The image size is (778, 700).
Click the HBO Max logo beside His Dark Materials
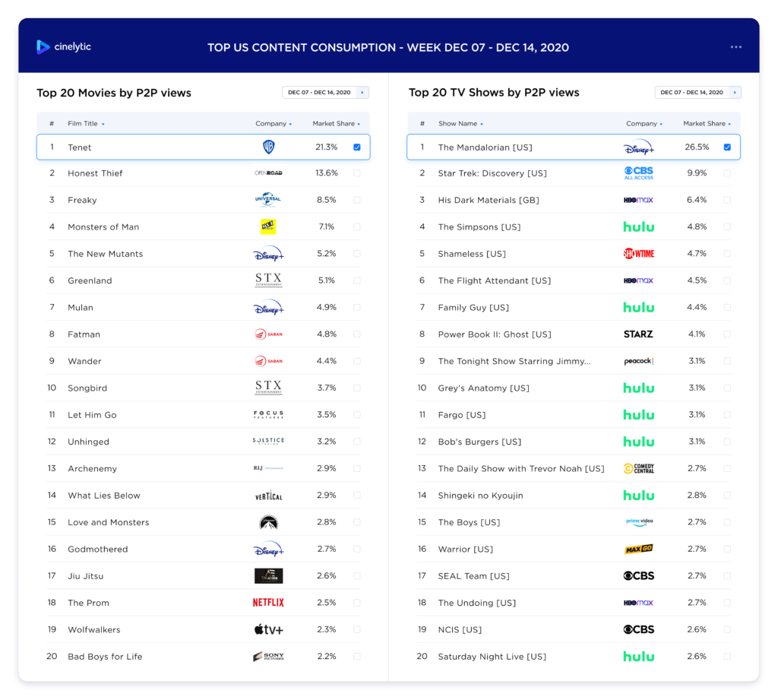tap(638, 200)
